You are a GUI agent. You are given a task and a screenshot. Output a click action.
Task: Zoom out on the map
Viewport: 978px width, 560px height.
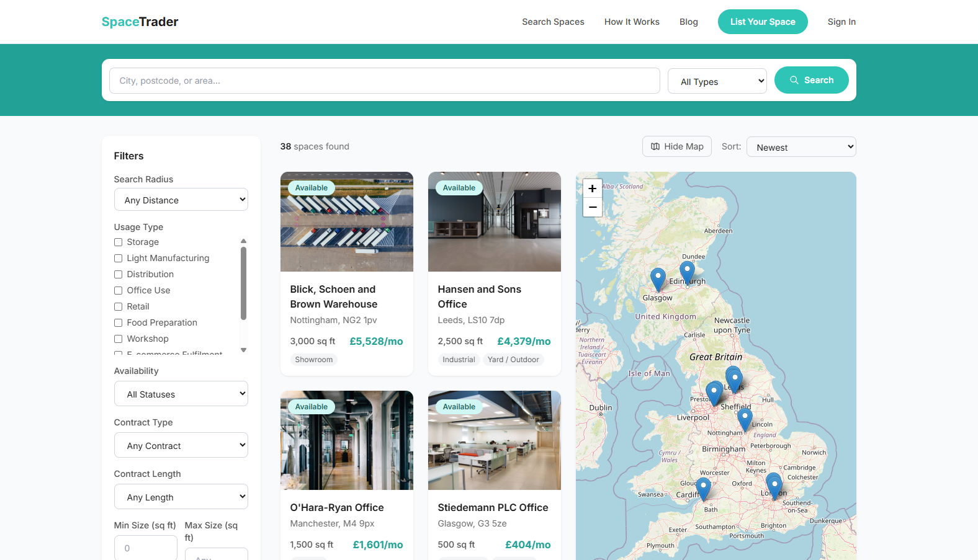click(592, 207)
